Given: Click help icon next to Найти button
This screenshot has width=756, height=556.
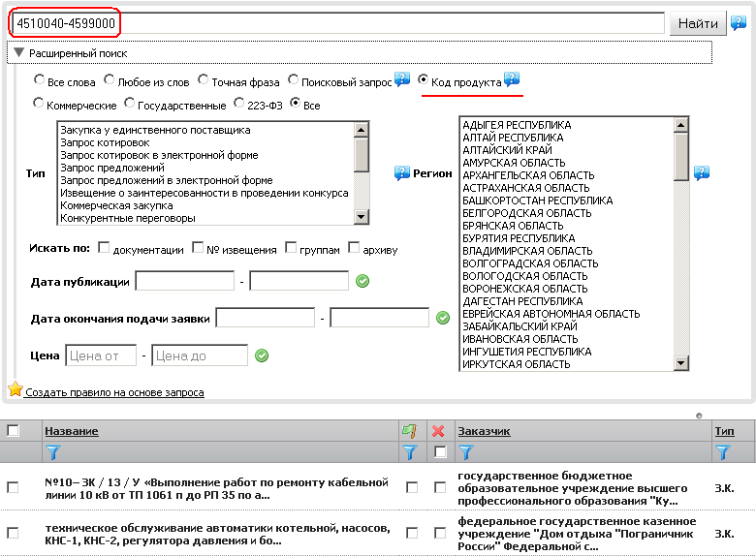Looking at the screenshot, I should [x=740, y=23].
